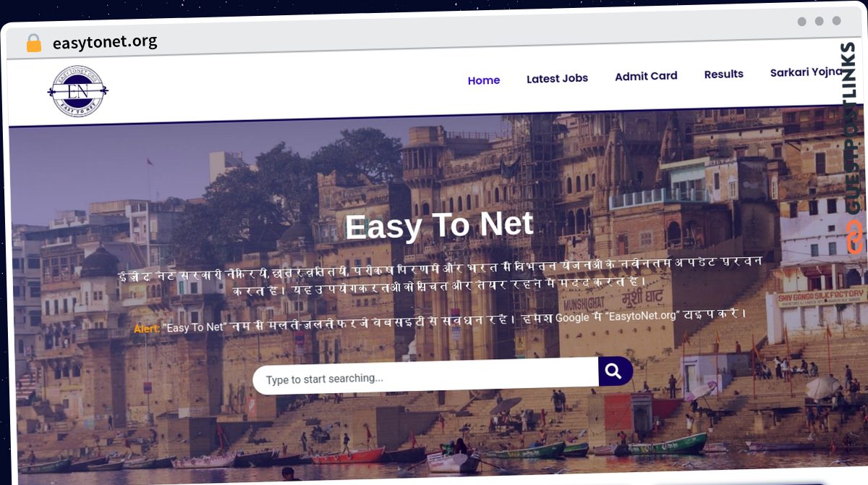This screenshot has width=868, height=485.
Task: Click the search input field
Action: click(x=425, y=376)
